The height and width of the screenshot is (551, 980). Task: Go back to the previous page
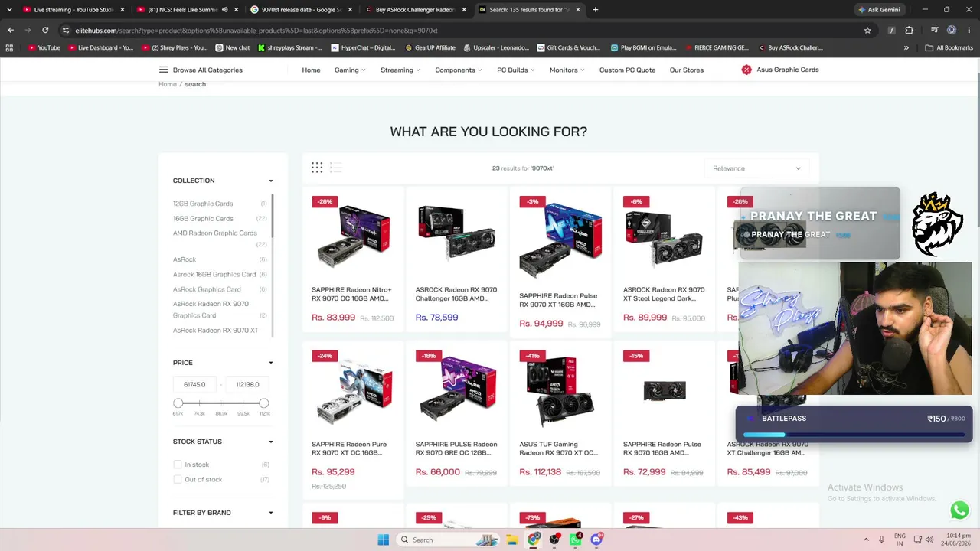pos(11,30)
